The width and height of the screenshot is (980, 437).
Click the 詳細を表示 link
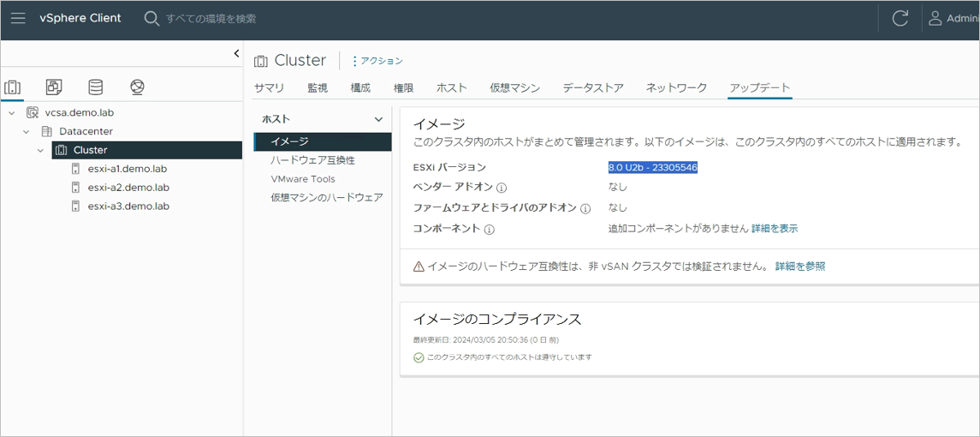(x=775, y=229)
